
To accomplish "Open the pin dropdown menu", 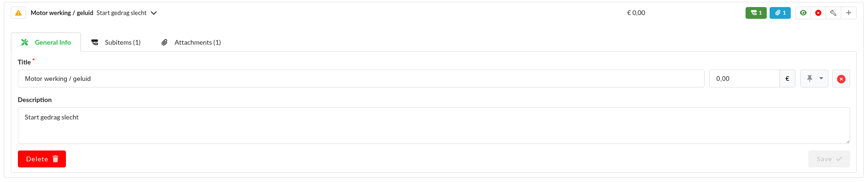I will point(814,79).
